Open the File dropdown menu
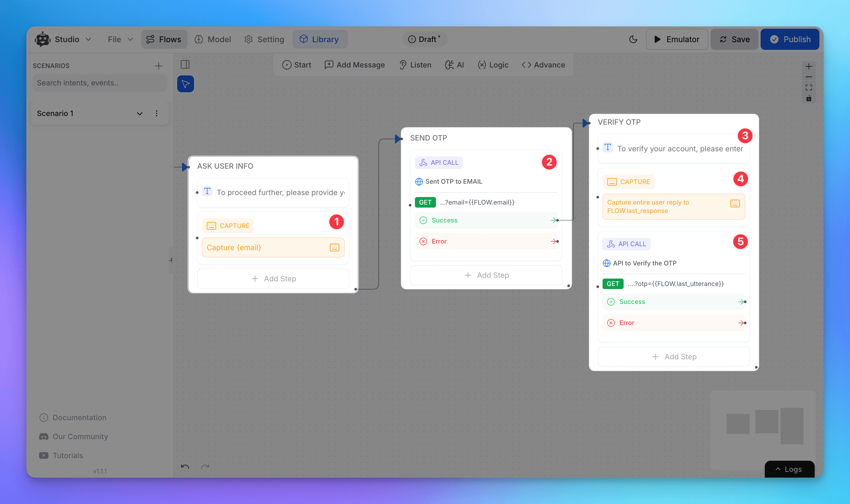Screen dimensions: 850x504 [120, 39]
